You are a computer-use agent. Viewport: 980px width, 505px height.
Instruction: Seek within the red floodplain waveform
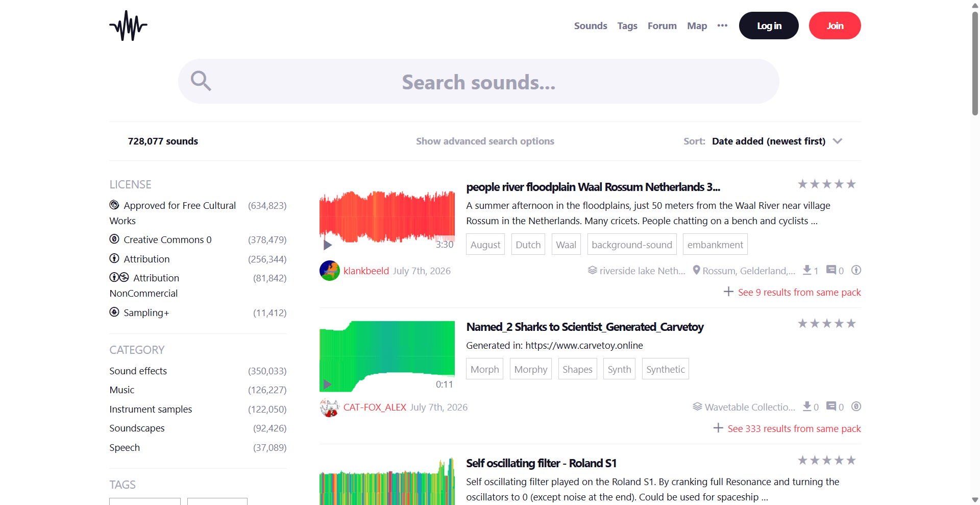coord(387,217)
